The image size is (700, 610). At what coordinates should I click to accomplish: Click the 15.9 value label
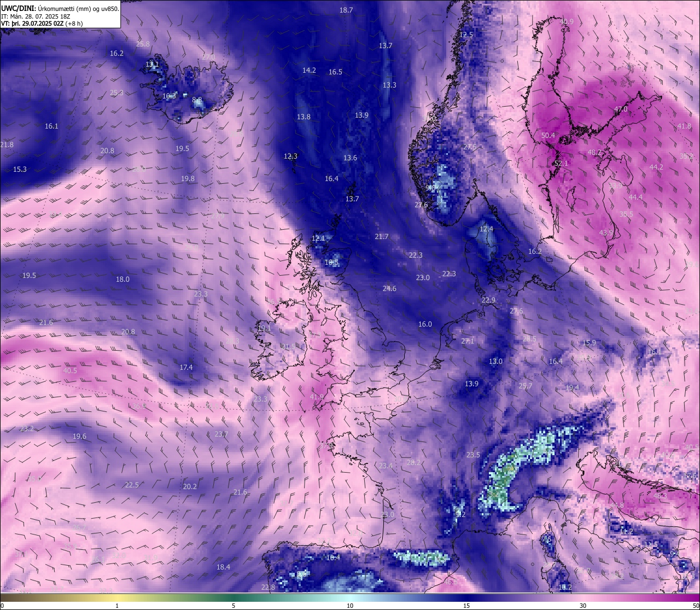tap(589, 342)
